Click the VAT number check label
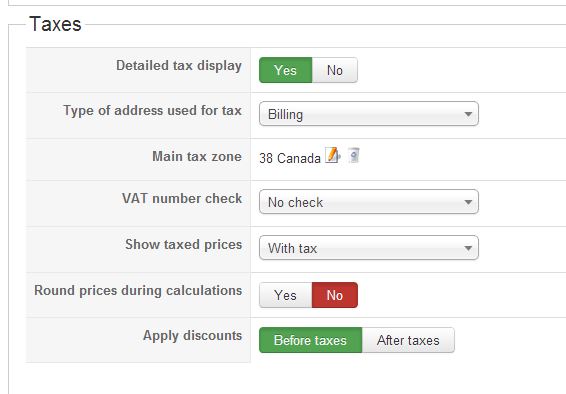Screen dimensions: 566x394 [182, 198]
